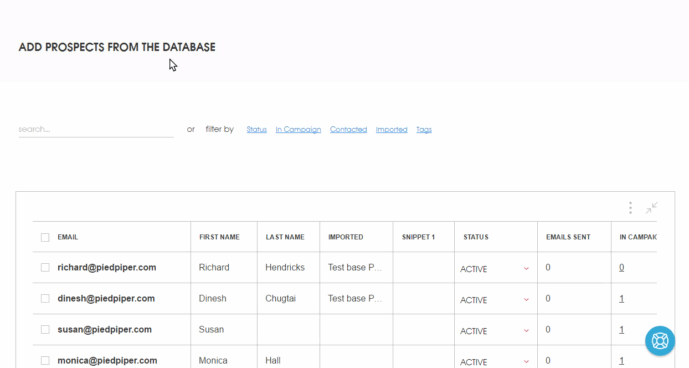Click the SNIPPET 1 column header
689x368 pixels.
pos(418,237)
